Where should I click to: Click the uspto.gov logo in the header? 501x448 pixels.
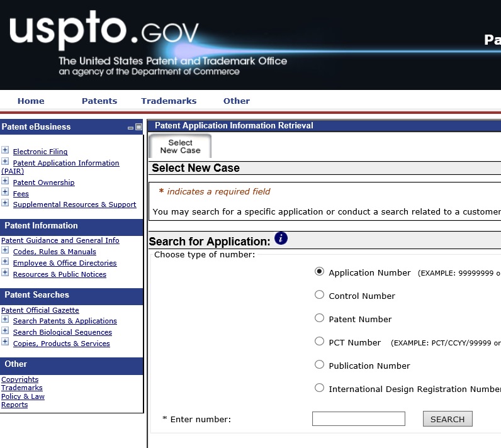[x=104, y=30]
